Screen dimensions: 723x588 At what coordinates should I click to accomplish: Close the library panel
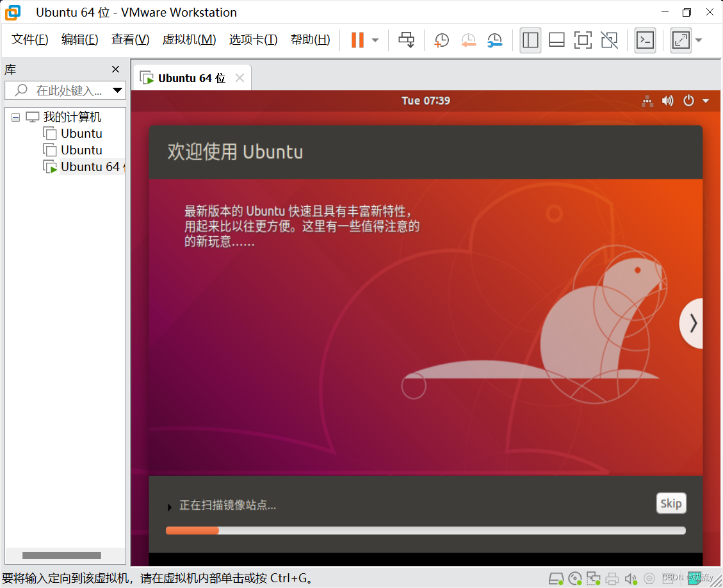116,69
